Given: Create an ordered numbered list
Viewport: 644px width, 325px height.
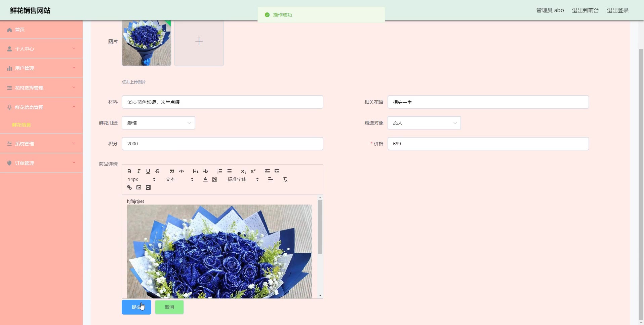Looking at the screenshot, I should click(x=220, y=171).
